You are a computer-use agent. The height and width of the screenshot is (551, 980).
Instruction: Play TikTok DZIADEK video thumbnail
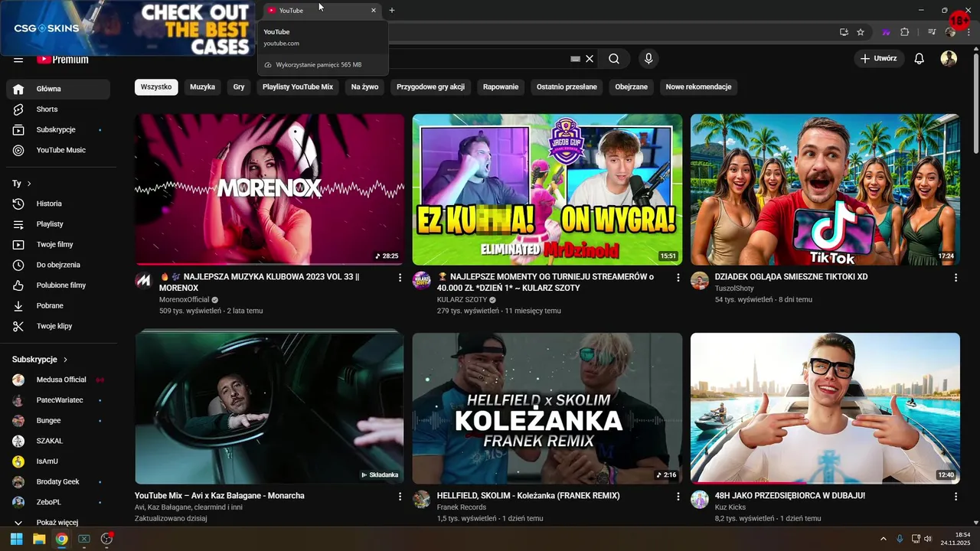(825, 189)
